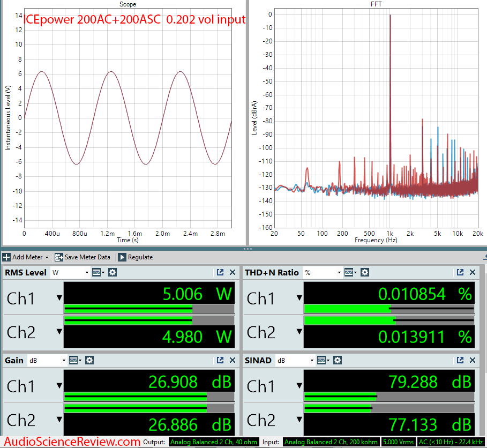
Task: Expand the Ch1 arrow in RMS Level
Action: click(x=59, y=298)
